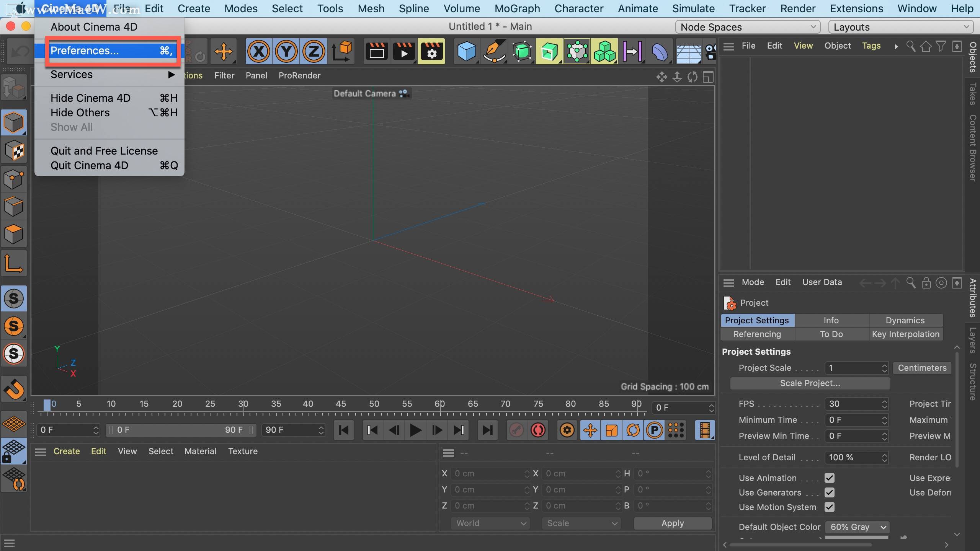The width and height of the screenshot is (980, 551).
Task: Click Render View clapperboard icon
Action: 376,51
